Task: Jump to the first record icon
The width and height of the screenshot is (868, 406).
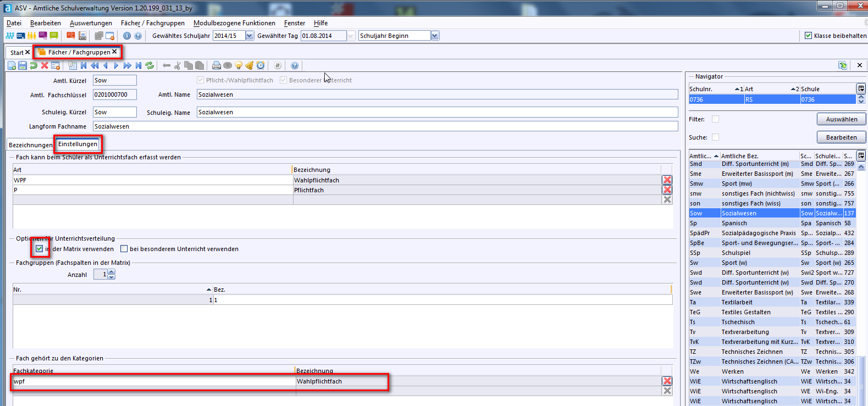Action: [x=84, y=65]
